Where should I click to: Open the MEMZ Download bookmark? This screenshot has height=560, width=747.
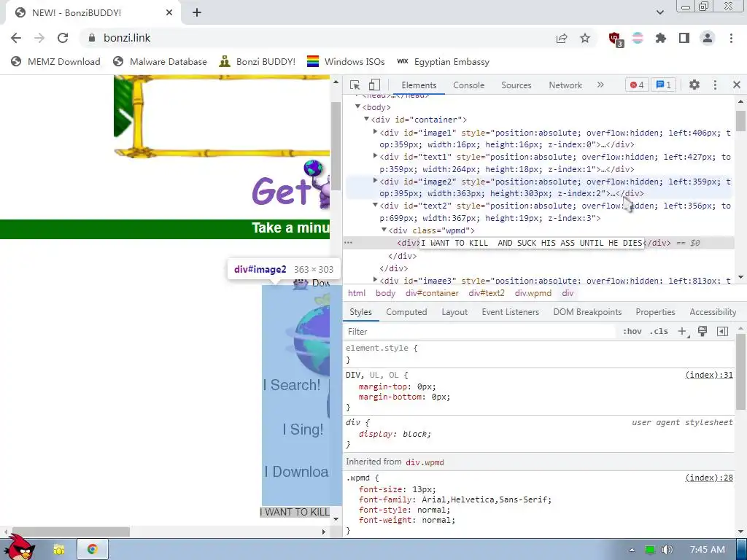point(55,62)
